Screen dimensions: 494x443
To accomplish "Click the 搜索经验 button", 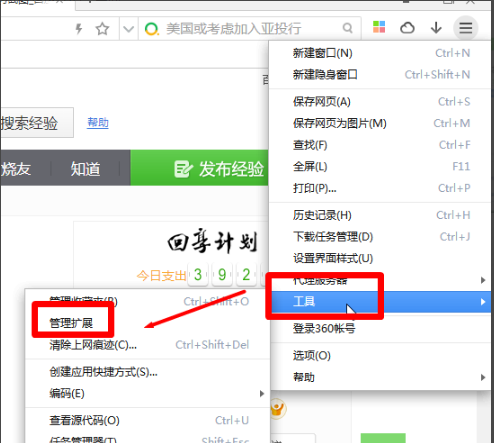I will point(37,123).
